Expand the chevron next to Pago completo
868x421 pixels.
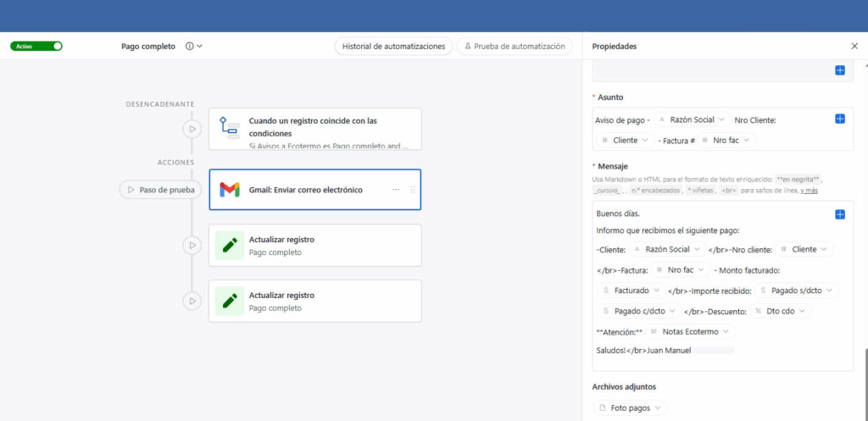pyautogui.click(x=200, y=47)
